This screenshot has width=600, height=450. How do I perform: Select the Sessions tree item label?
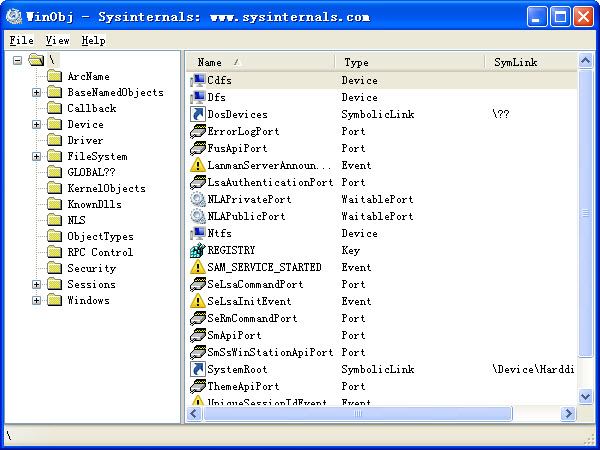[91, 284]
